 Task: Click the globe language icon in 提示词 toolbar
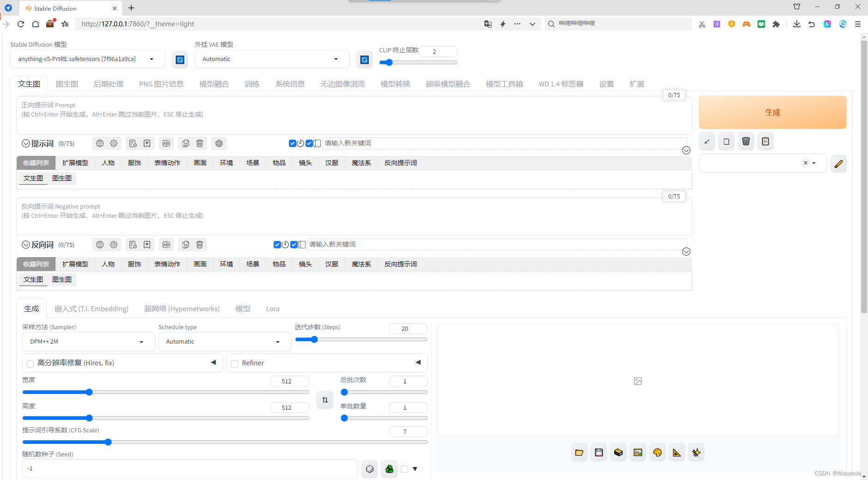(100, 143)
